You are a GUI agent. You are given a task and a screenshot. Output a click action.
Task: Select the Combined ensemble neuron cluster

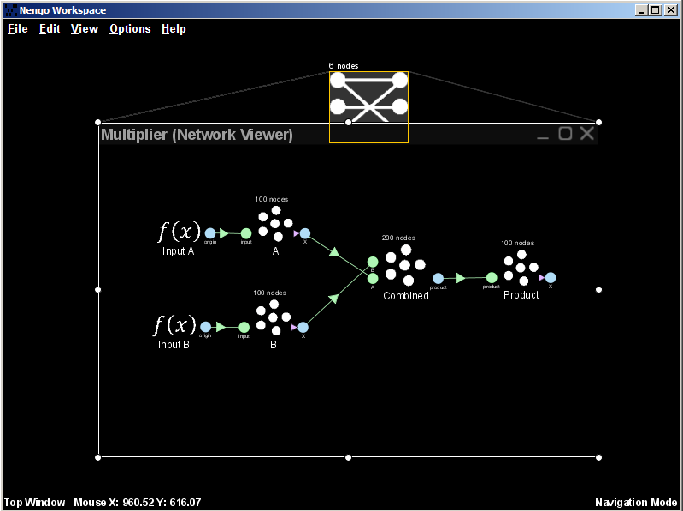(x=405, y=265)
